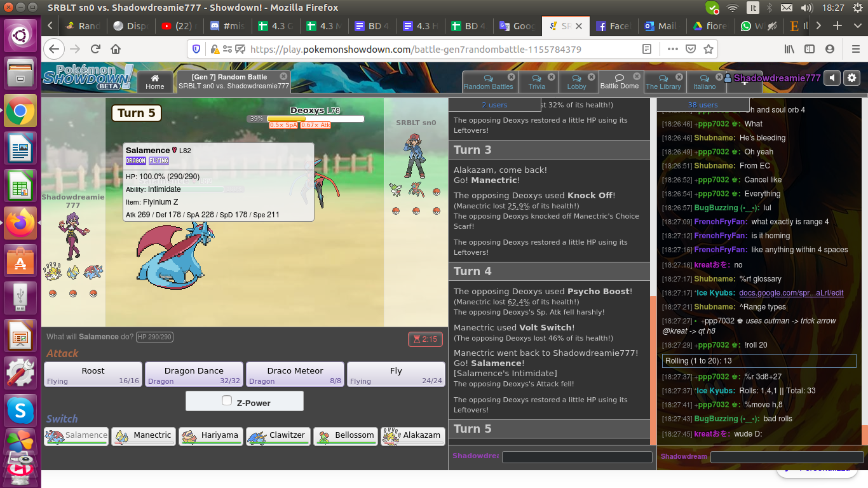The width and height of the screenshot is (868, 488).
Task: Enable the Z-Power checkbox
Action: click(227, 401)
